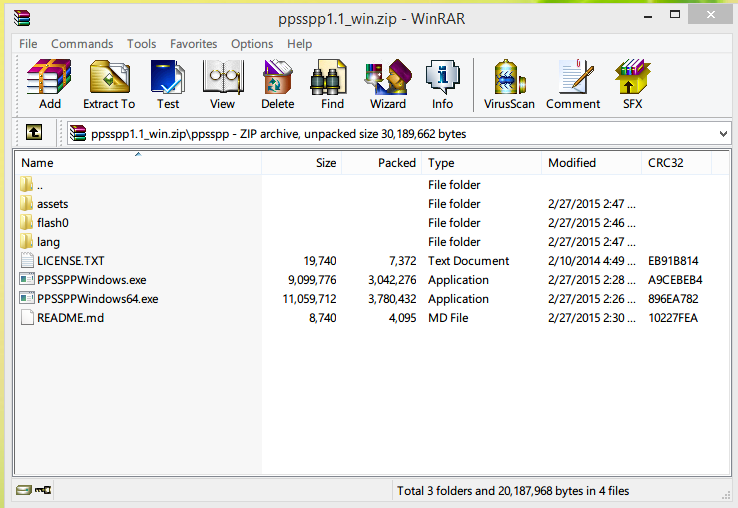Image resolution: width=738 pixels, height=508 pixels.
Task: Open the Commands menu
Action: 82,44
